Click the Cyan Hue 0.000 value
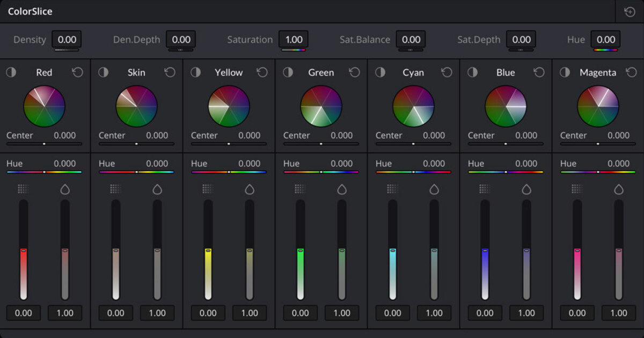Screen dimensions: 644x338 coord(434,164)
